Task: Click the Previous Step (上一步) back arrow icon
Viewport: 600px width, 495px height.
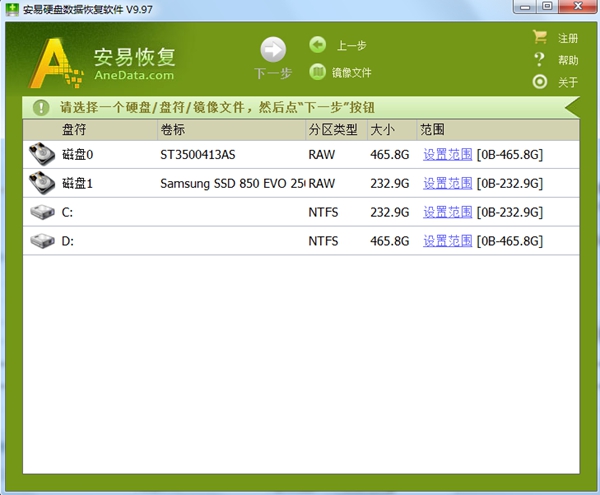Action: (x=318, y=44)
